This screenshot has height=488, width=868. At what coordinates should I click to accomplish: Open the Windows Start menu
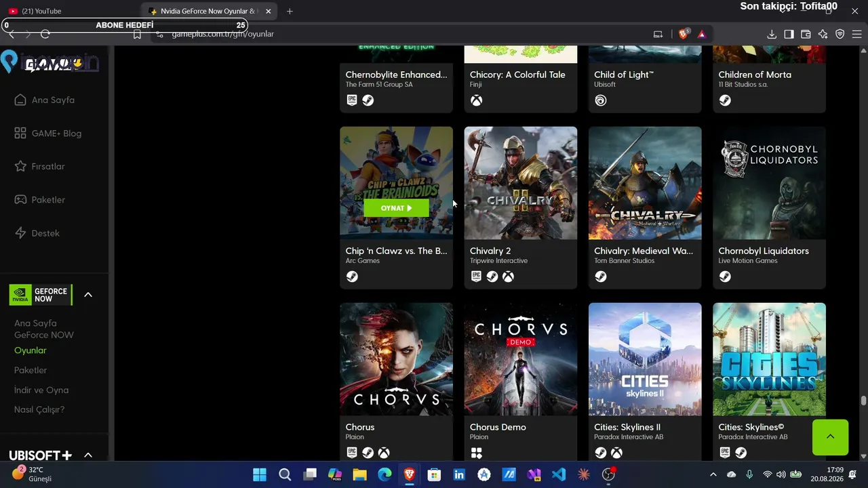pos(260,474)
